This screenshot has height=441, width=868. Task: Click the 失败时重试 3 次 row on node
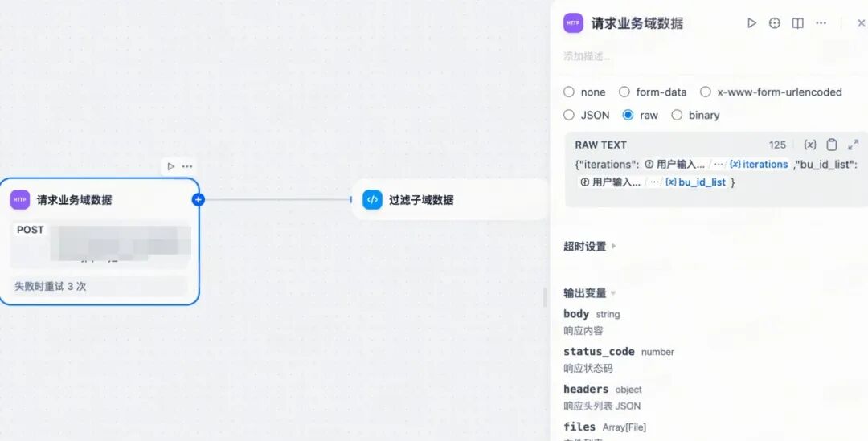(99, 287)
